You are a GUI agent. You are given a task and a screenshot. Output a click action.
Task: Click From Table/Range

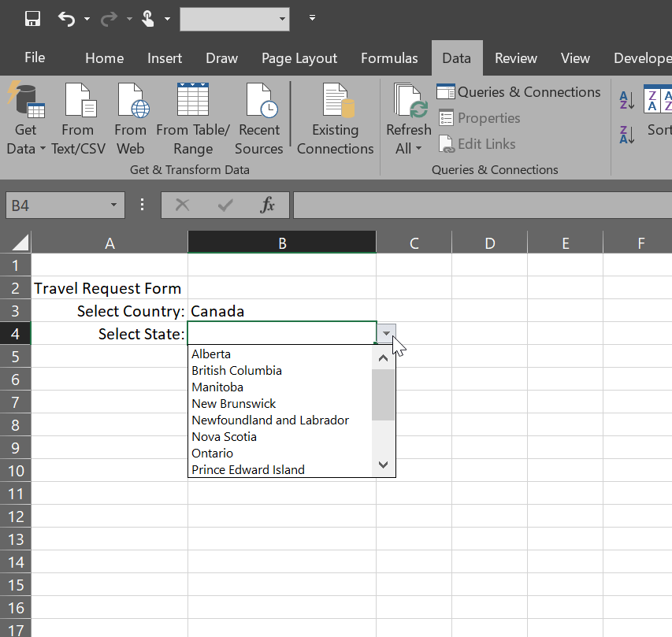(x=193, y=119)
